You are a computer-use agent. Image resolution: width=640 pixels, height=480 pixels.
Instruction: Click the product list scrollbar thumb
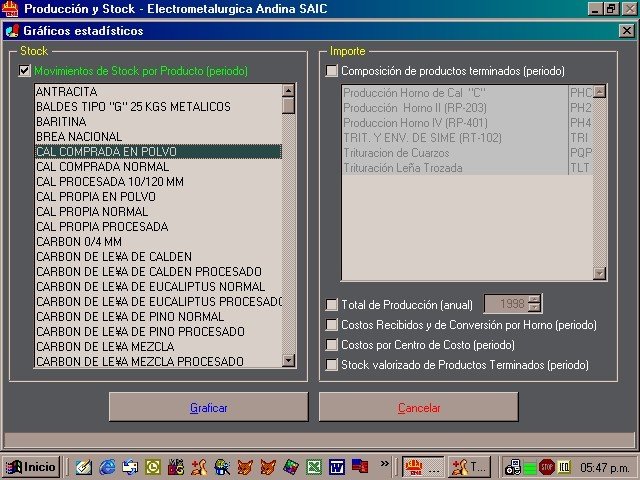pos(288,105)
